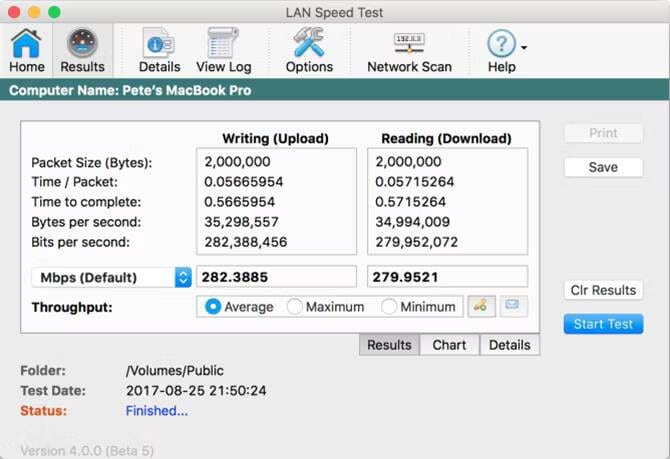Click the Help question mark icon
The height and width of the screenshot is (459, 670).
(x=502, y=43)
